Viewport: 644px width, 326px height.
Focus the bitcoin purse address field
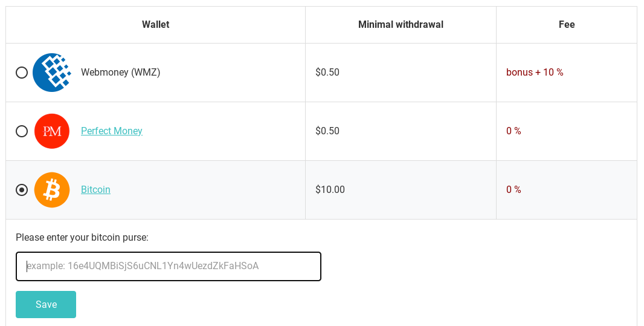[169, 266]
